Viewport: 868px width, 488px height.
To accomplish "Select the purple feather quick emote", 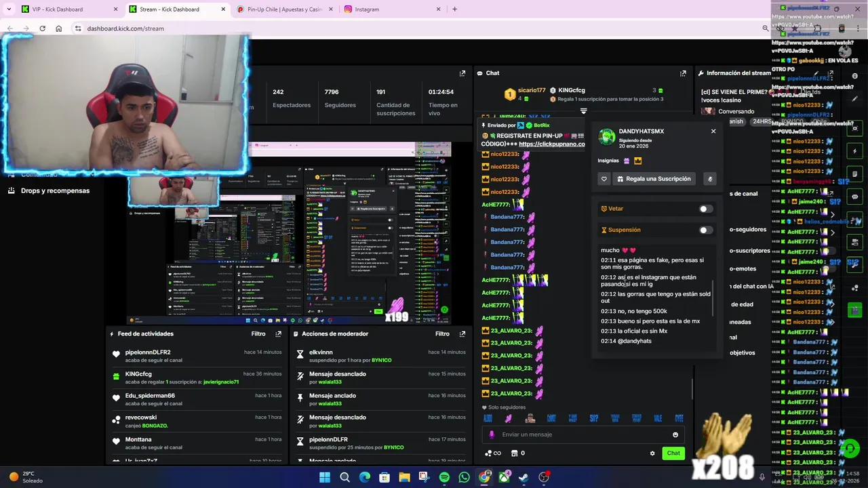I will [x=509, y=419].
